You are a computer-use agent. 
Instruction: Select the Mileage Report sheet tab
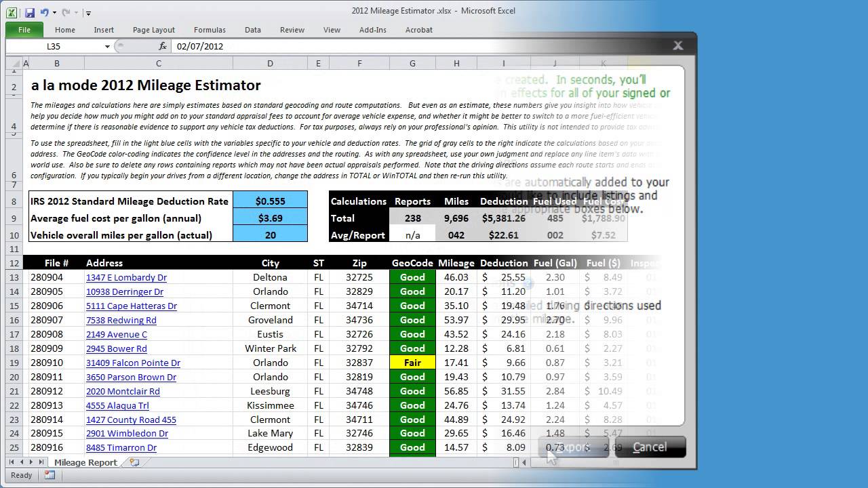tap(85, 462)
